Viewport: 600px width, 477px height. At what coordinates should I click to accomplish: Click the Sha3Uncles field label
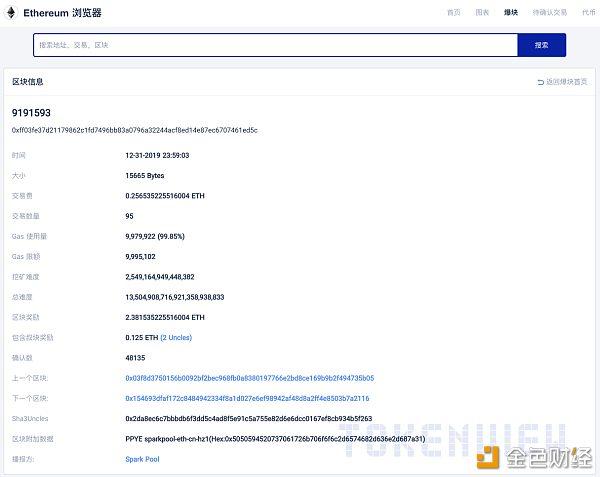(30, 418)
